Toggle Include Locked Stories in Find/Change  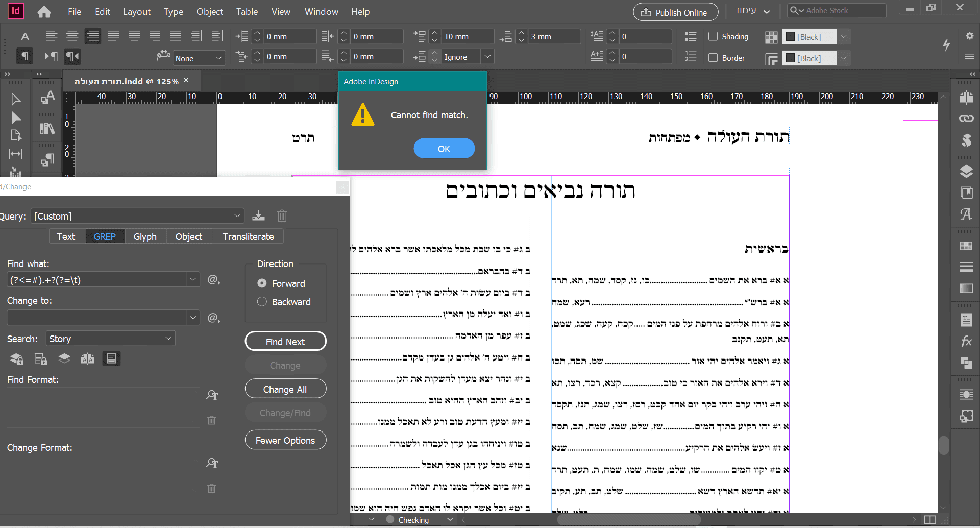(x=40, y=358)
